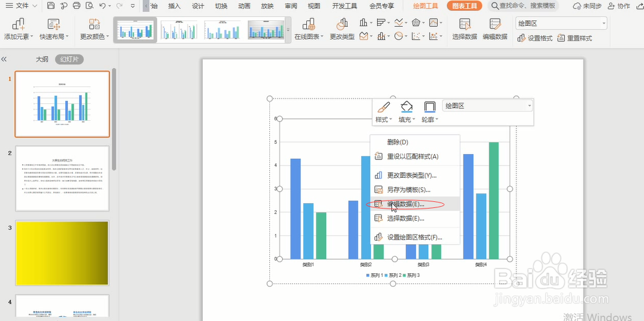Choose 删除(D) from the context menu

pyautogui.click(x=415, y=142)
